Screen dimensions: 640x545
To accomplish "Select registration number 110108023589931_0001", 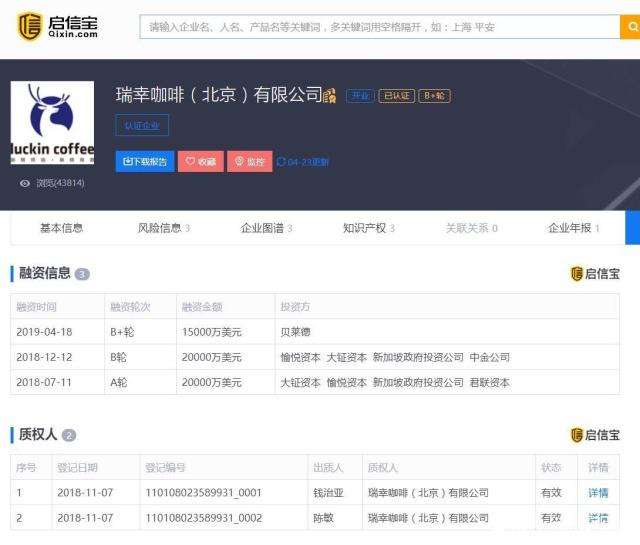I will tap(203, 493).
